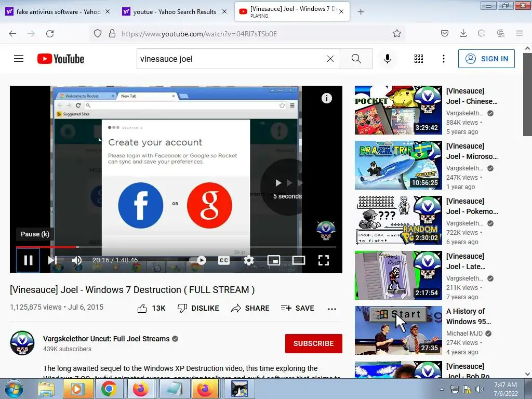Click the DISLIKE button

point(198,308)
